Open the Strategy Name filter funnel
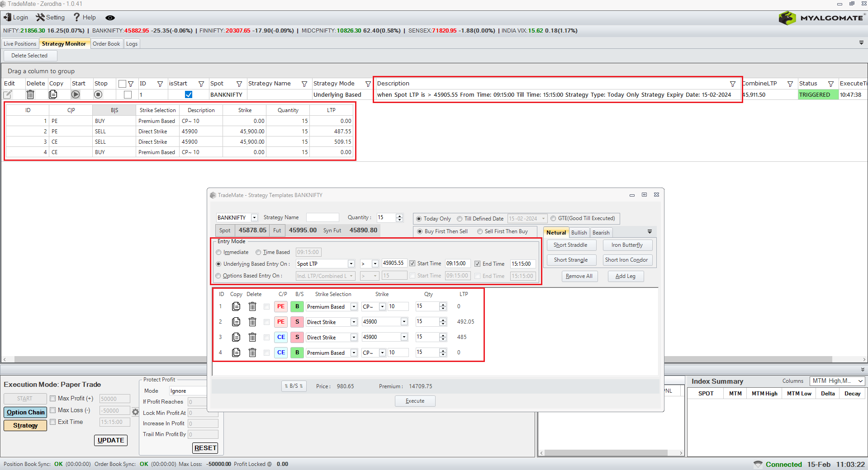Viewport: 868px width, 470px height. 304,84
